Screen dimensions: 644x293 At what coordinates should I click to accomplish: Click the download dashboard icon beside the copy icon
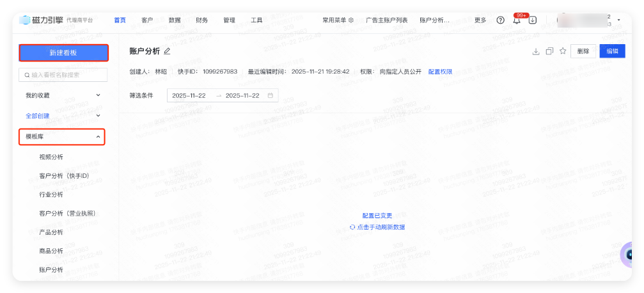click(535, 51)
